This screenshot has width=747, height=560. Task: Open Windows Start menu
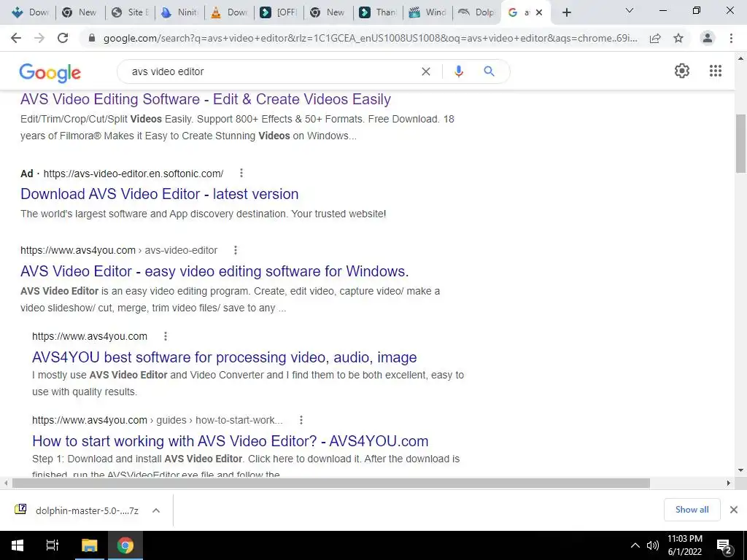click(x=18, y=545)
